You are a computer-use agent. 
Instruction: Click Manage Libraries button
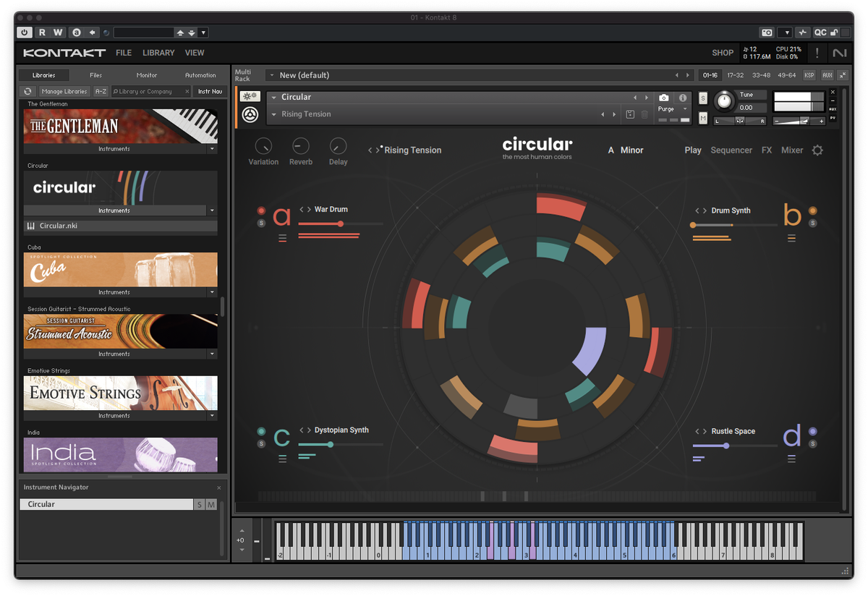64,91
